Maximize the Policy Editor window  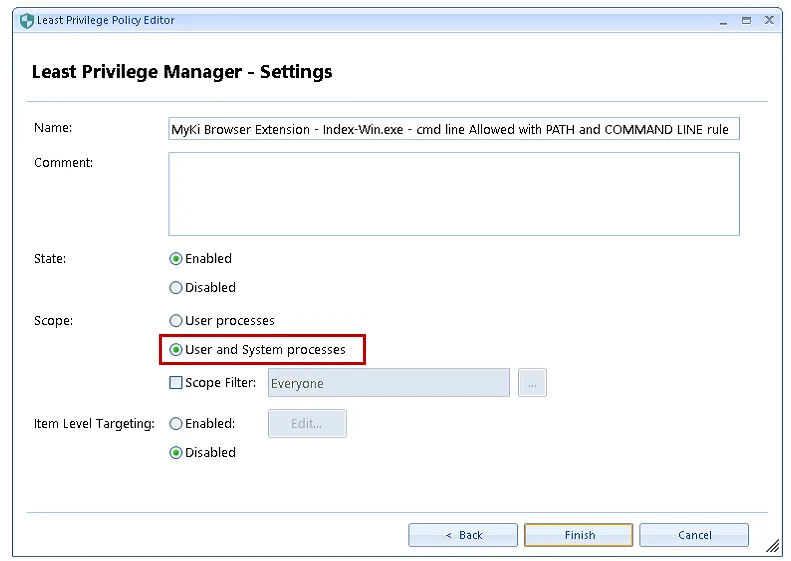[746, 20]
